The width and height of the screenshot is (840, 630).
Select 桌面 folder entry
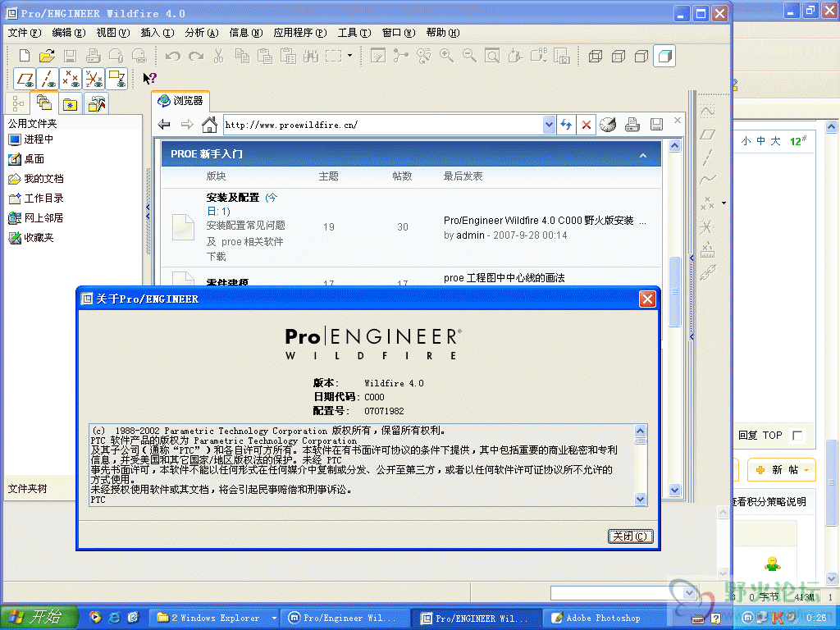pos(26,159)
